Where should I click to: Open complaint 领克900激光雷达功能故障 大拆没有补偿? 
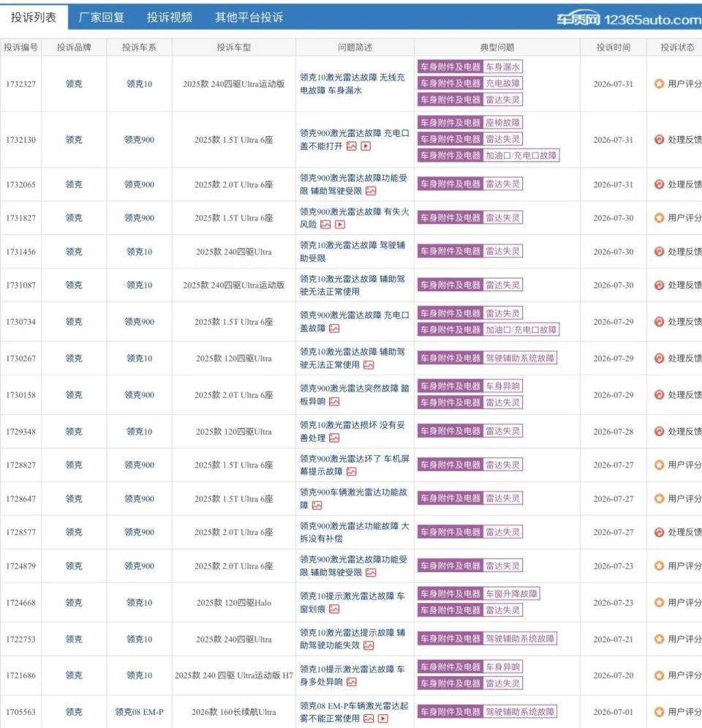(x=354, y=533)
